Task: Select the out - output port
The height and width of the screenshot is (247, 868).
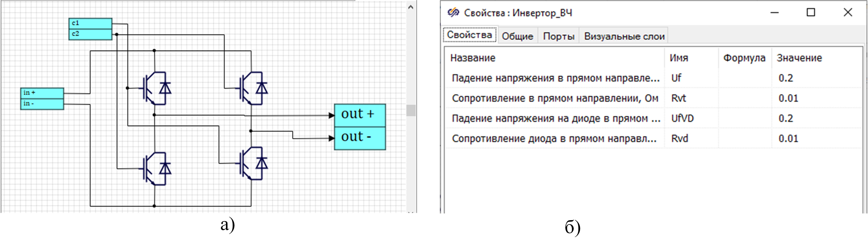Action: tap(360, 138)
